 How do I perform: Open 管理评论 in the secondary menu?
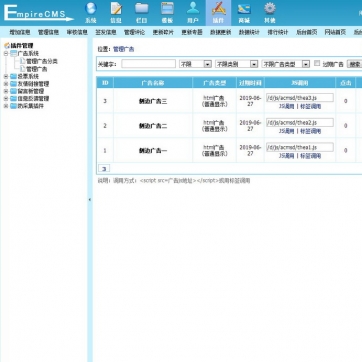click(x=134, y=32)
